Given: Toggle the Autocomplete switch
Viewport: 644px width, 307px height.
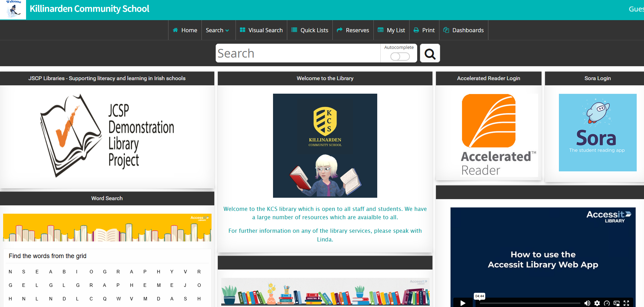Looking at the screenshot, I should pos(400,57).
